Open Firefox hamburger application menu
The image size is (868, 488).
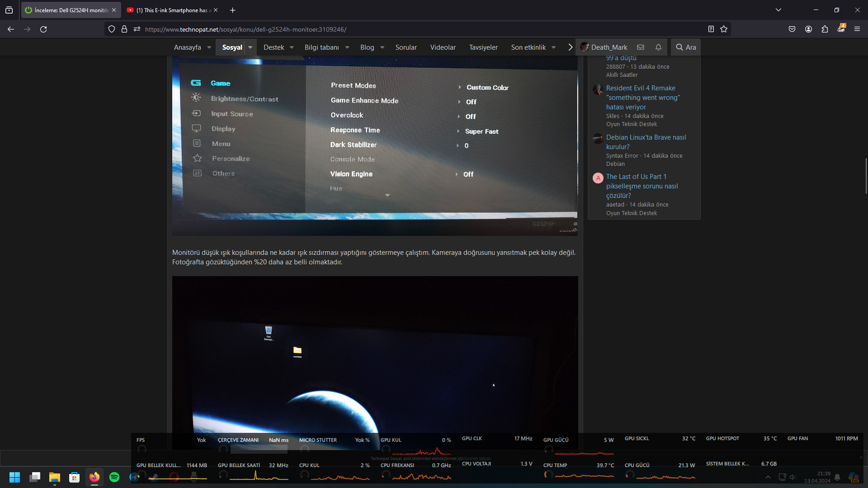click(x=857, y=29)
